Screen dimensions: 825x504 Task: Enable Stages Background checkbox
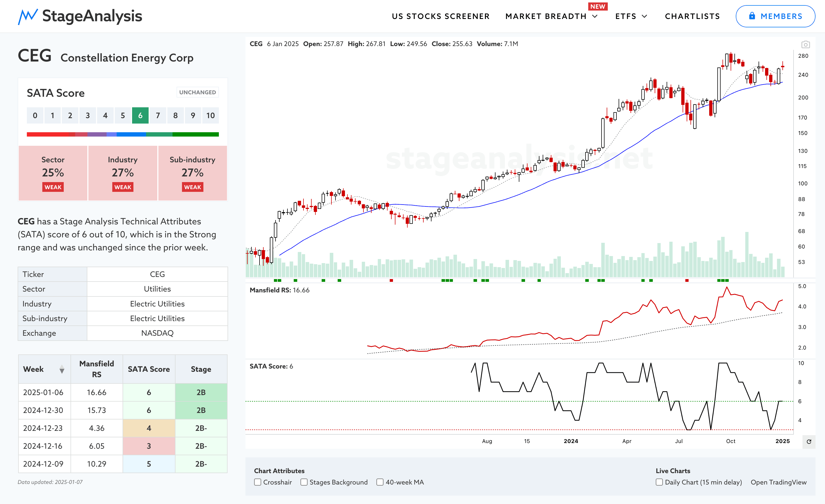[x=304, y=482]
